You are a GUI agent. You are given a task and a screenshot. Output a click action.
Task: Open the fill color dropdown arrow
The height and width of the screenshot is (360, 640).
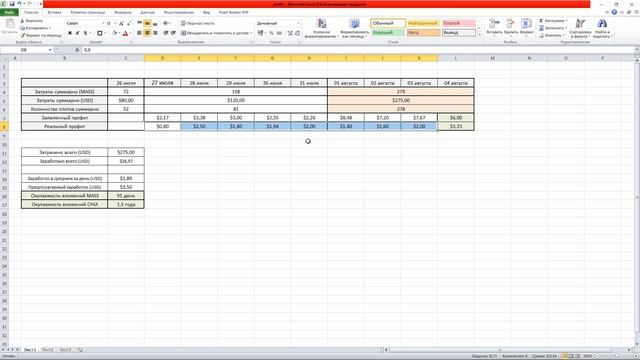click(119, 33)
